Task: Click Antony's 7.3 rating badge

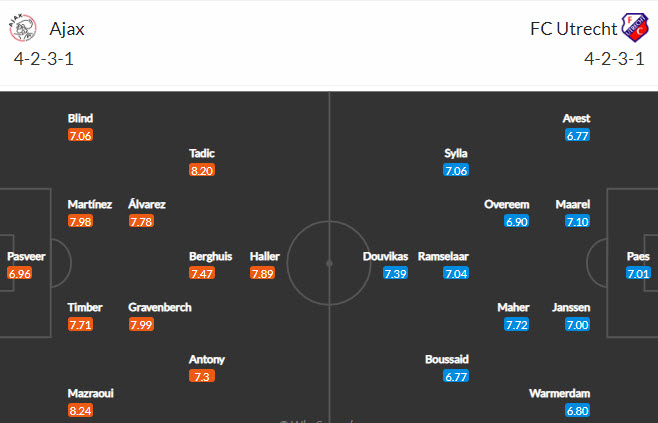Action: [x=201, y=376]
